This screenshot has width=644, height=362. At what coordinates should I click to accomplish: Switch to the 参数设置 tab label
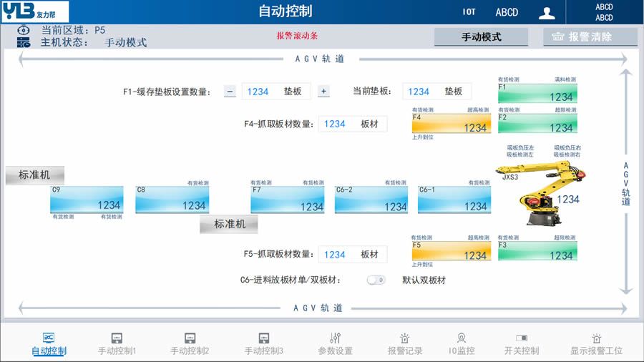(x=335, y=351)
